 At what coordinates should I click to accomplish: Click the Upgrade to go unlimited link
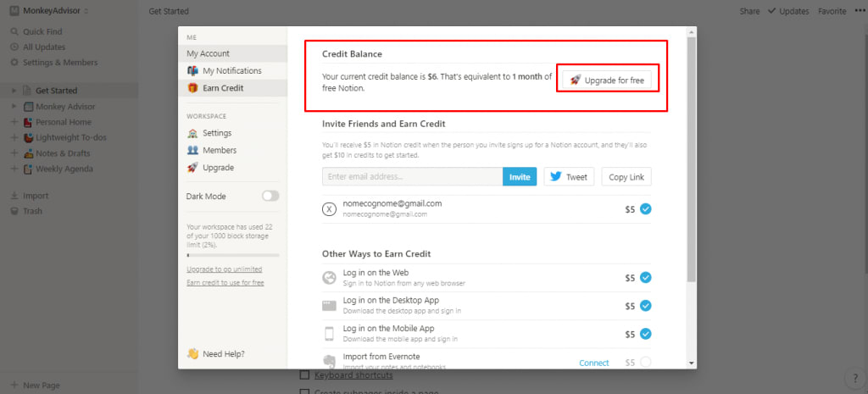[224, 269]
